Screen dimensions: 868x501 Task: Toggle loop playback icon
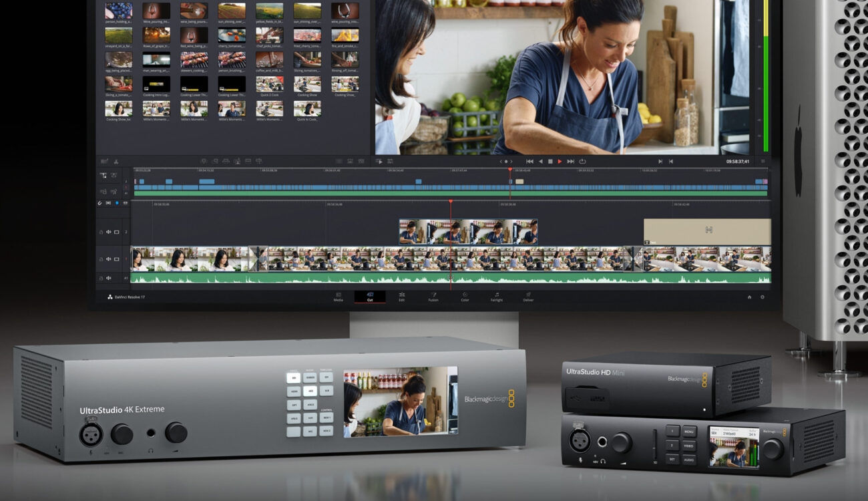click(582, 161)
